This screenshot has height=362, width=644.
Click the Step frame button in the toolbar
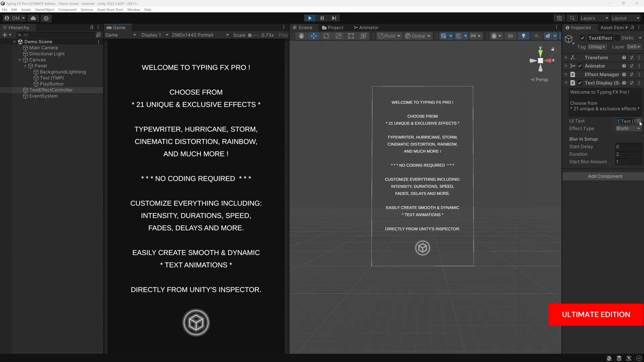334,18
